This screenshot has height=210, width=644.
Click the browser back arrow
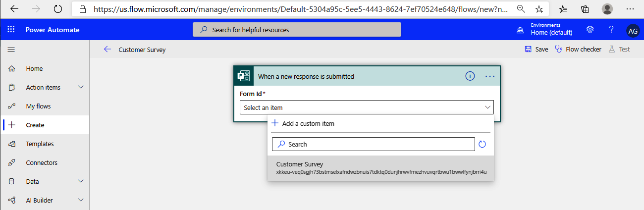pyautogui.click(x=14, y=9)
